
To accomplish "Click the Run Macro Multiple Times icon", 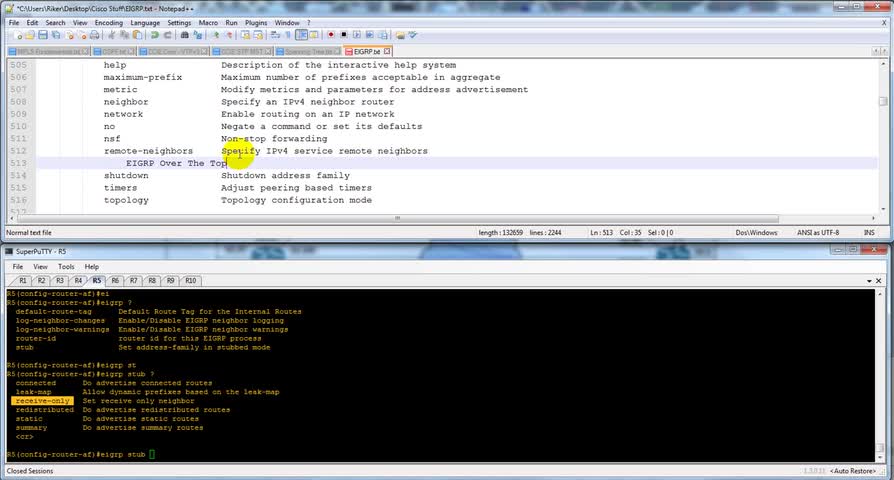I will click(x=369, y=35).
